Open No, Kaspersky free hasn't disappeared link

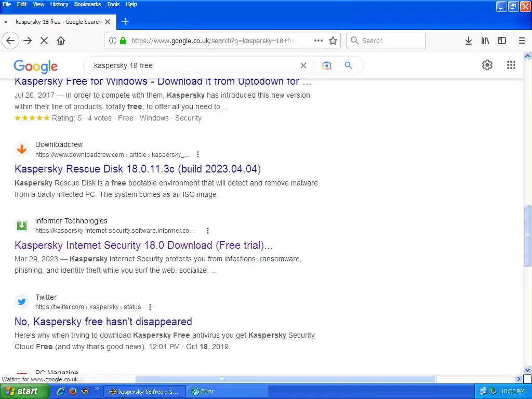(103, 322)
